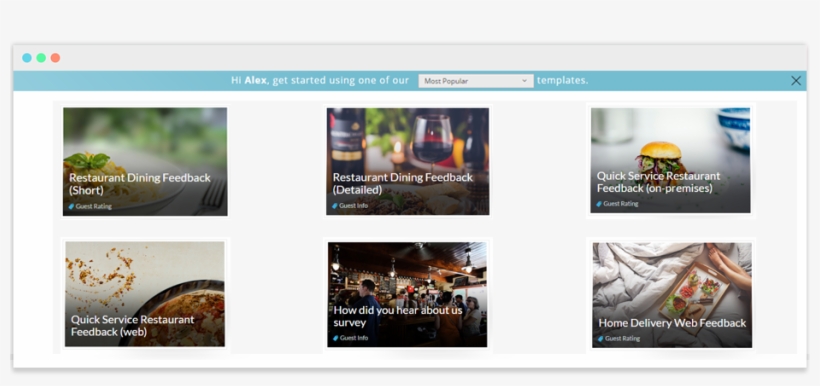The height and width of the screenshot is (386, 820).
Task: Click tag icon on Dining Feedback (Detailed) card
Action: pos(335,206)
